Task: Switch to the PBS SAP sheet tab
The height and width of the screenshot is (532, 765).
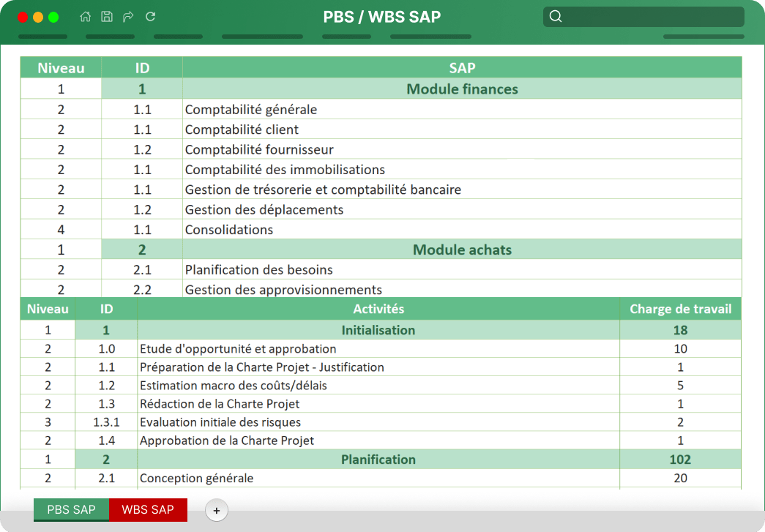Action: pos(71,509)
